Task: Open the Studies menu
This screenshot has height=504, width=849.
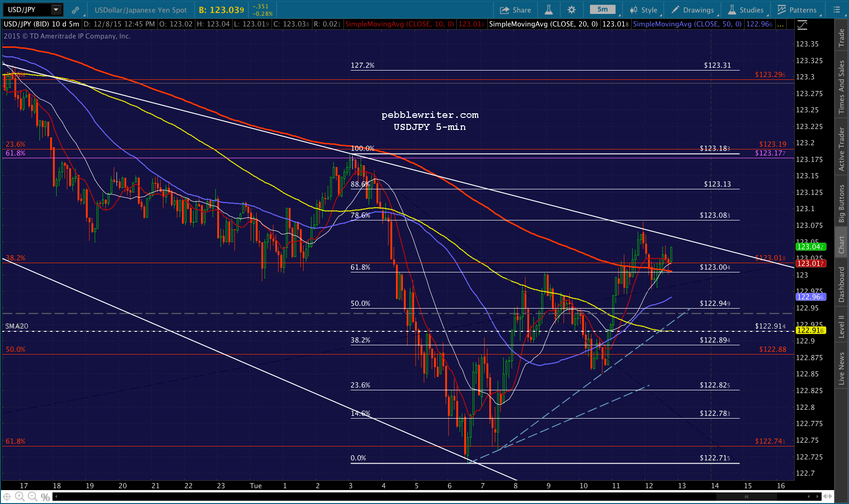Action: click(x=746, y=10)
